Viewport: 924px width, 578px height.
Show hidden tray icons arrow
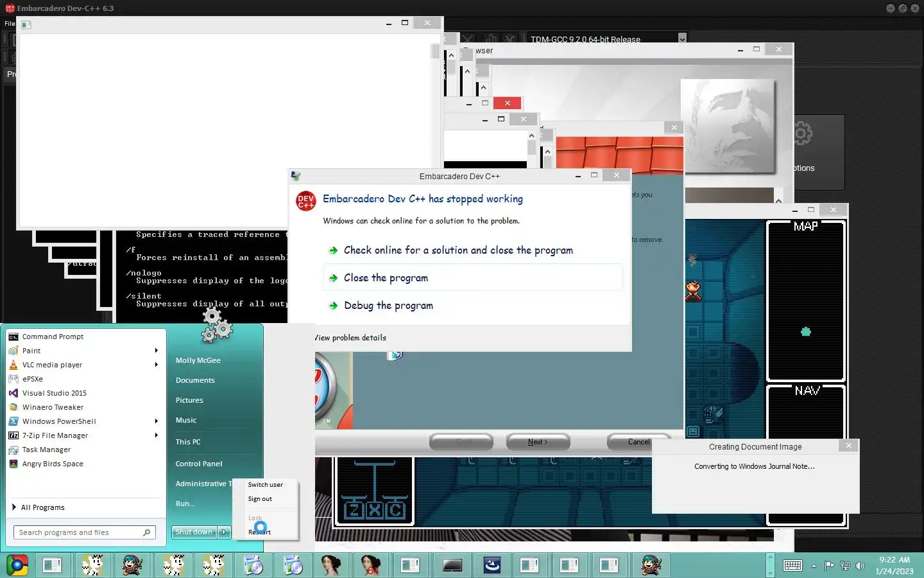coord(814,566)
